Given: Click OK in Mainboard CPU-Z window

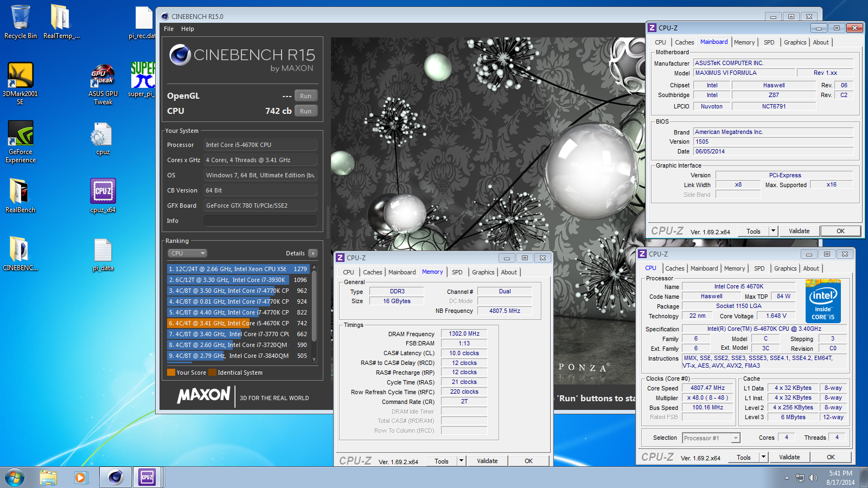Looking at the screenshot, I should [840, 231].
